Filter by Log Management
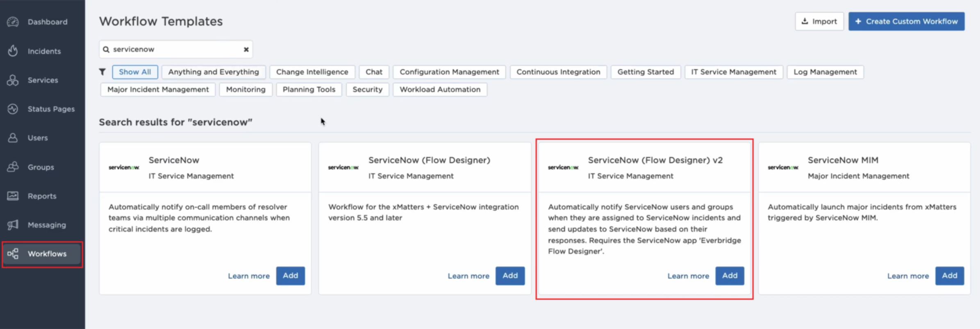Screen dimensions: 980x329 point(825,72)
